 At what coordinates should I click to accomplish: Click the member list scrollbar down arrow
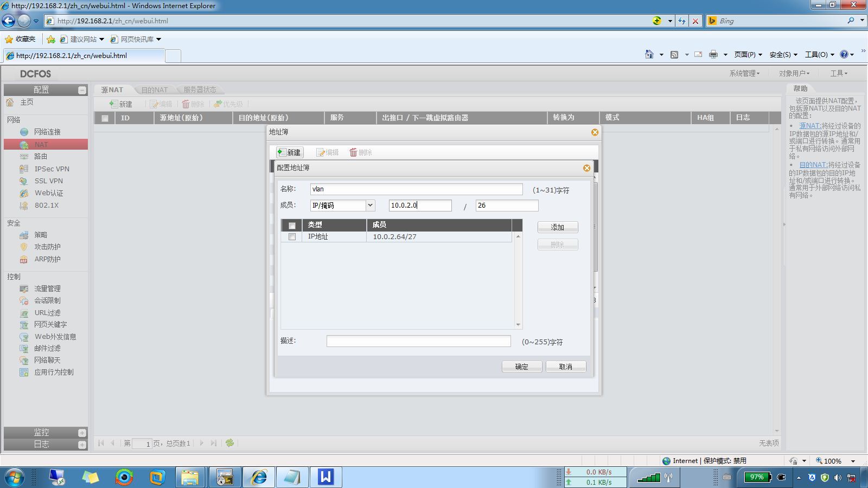pyautogui.click(x=518, y=325)
